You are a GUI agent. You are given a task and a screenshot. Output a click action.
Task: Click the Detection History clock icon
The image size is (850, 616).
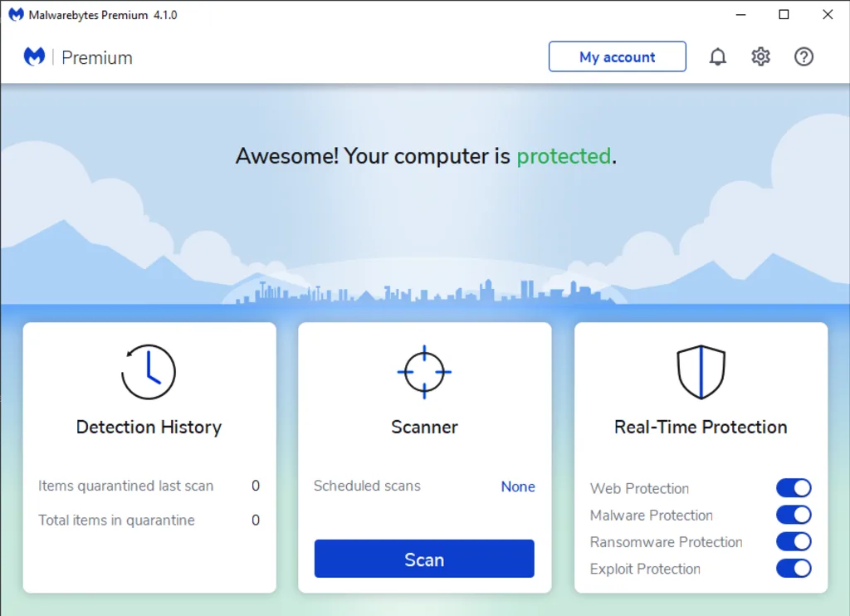149,373
